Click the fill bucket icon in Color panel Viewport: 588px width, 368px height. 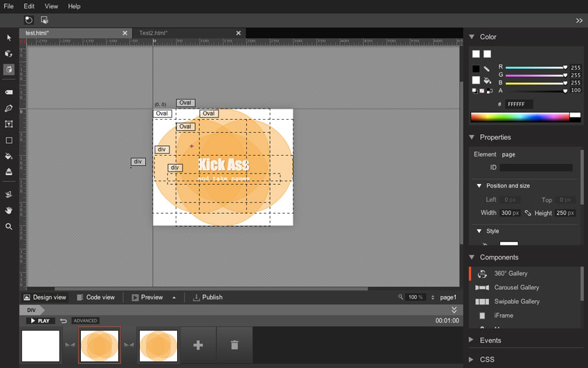click(487, 80)
